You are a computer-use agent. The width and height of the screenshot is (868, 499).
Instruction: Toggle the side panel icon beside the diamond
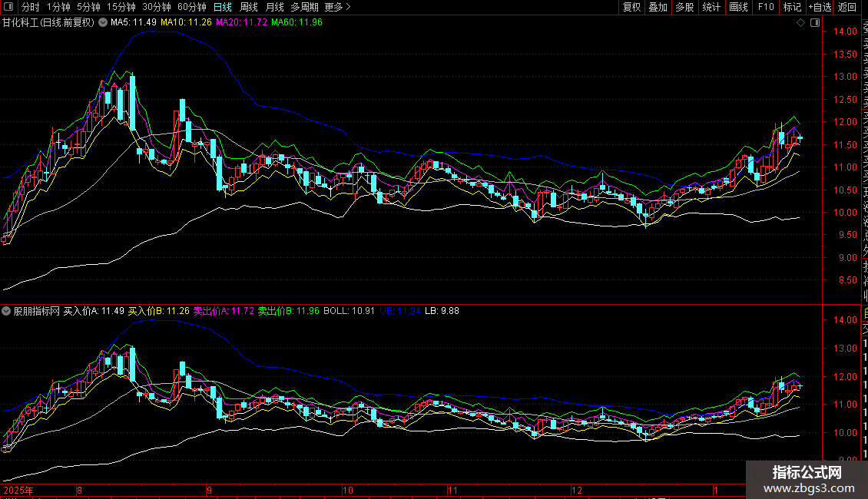pyautogui.click(x=813, y=23)
